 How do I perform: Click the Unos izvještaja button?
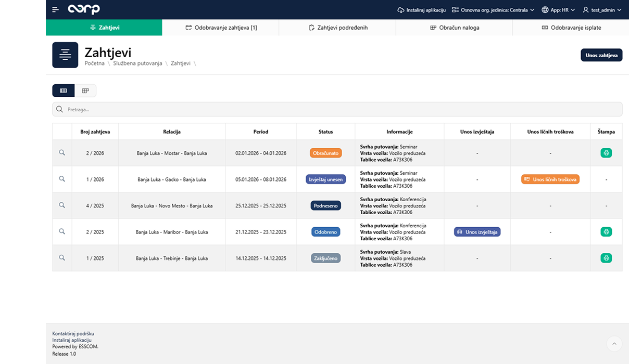[x=477, y=232]
